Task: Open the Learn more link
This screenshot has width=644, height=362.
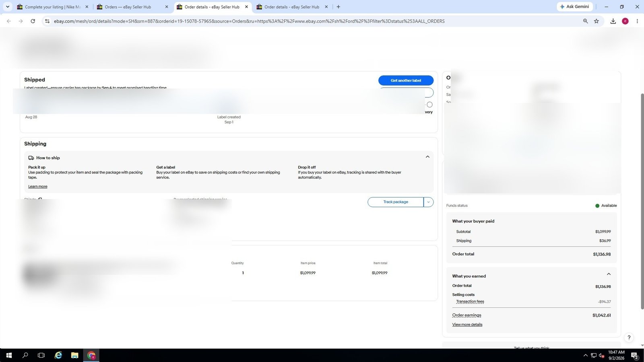Action: [38, 187]
